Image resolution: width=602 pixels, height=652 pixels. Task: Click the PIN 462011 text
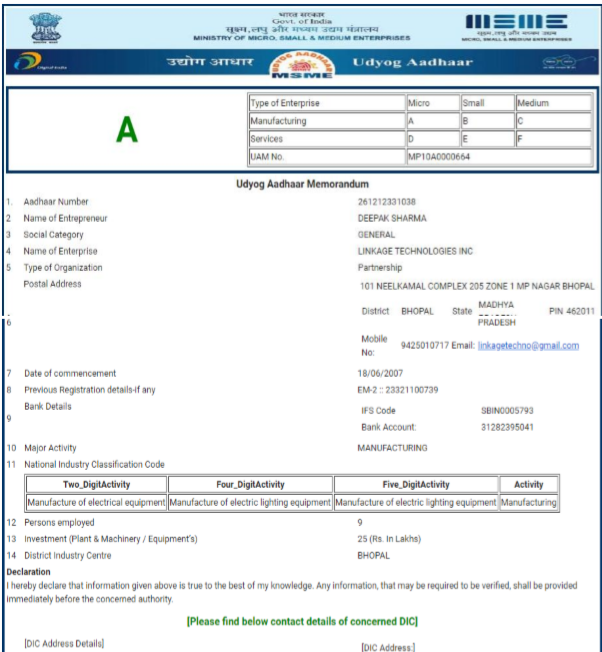point(572,311)
